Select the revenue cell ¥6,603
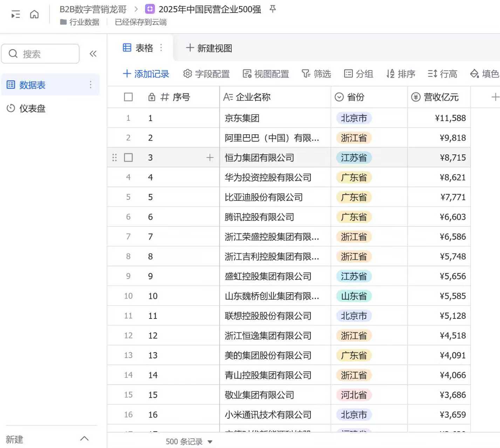Viewport: 500px width, 448px height. [439, 217]
